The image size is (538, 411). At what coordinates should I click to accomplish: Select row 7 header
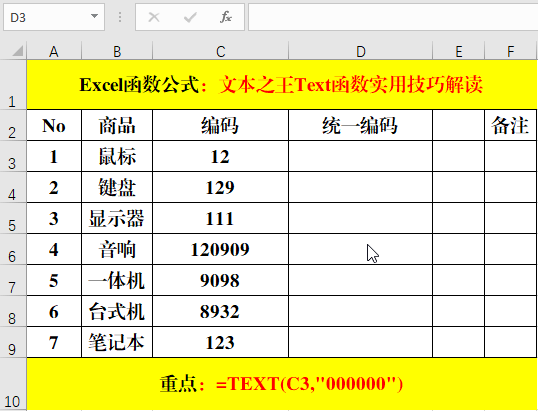(13, 280)
